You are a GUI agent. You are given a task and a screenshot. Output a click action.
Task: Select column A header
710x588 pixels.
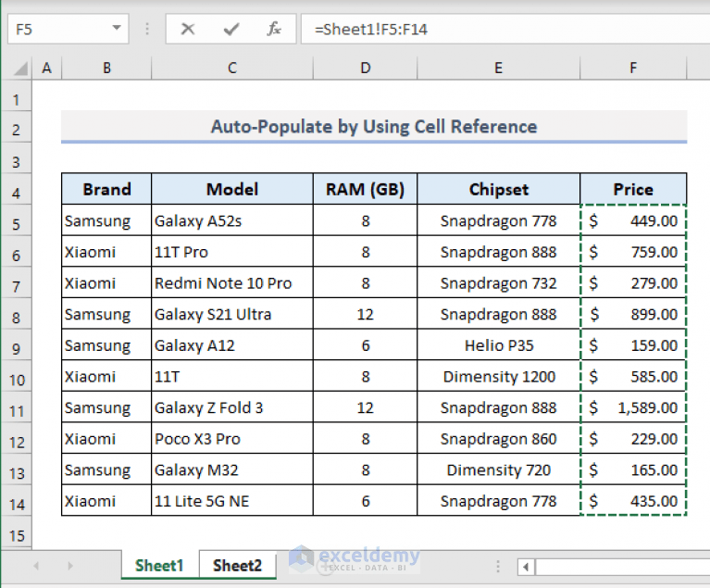(x=46, y=68)
